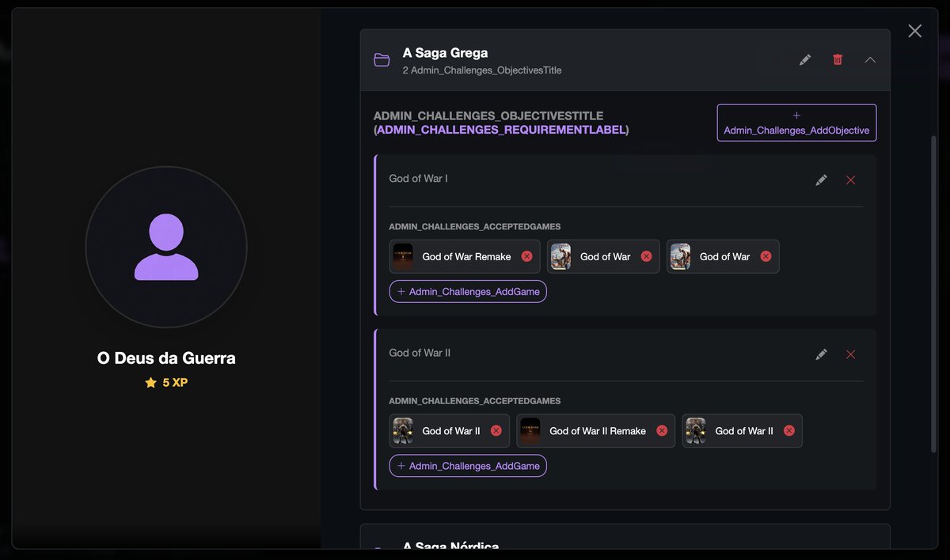Click ADMIN_CHALLENGES_ACCEPTEDGAMES label under God of War II
950x560 pixels.
(x=475, y=401)
